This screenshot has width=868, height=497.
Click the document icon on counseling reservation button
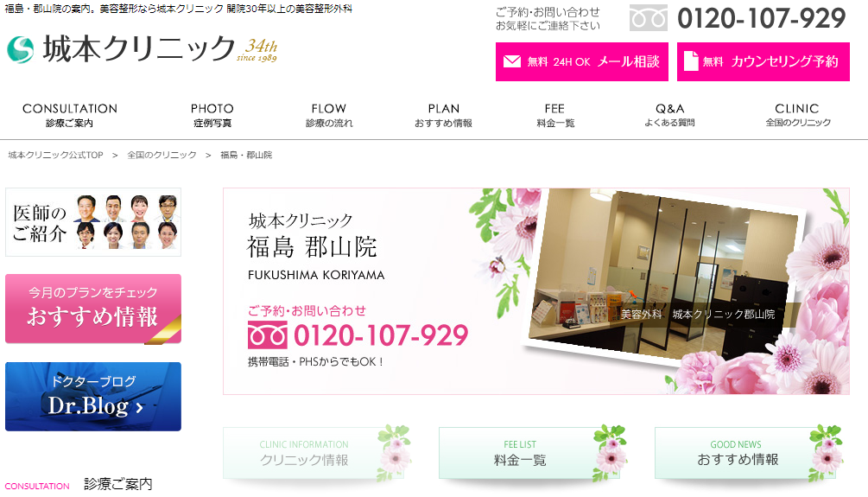coord(691,61)
